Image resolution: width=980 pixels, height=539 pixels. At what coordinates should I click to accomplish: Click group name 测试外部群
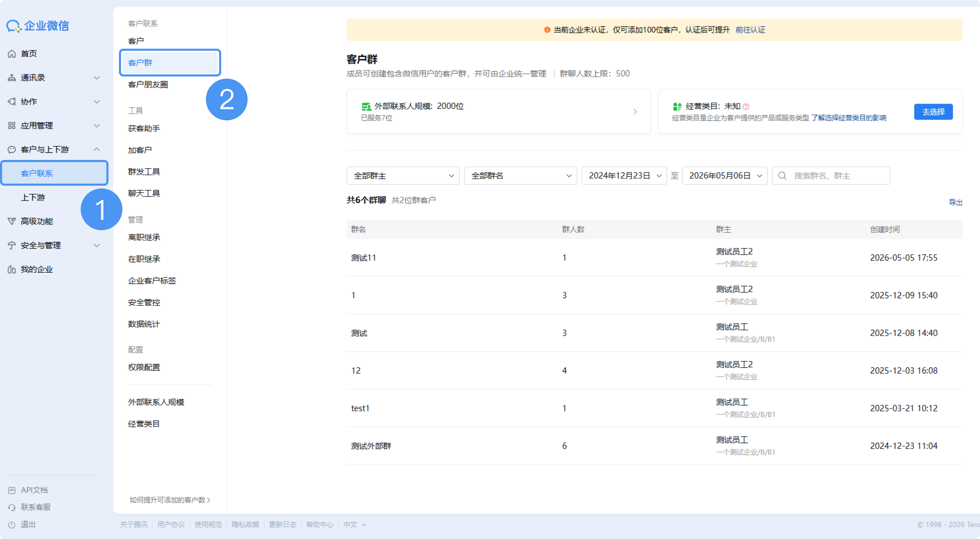point(371,446)
